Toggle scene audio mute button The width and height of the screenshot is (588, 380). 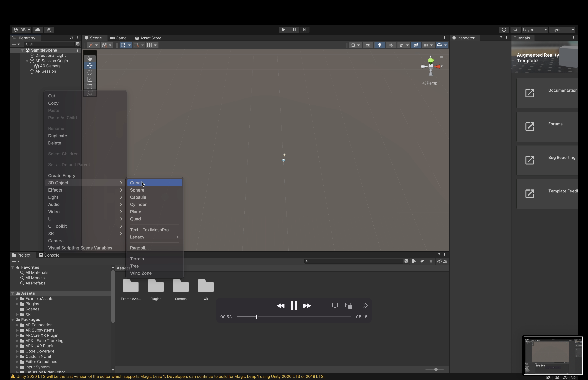[391, 45]
